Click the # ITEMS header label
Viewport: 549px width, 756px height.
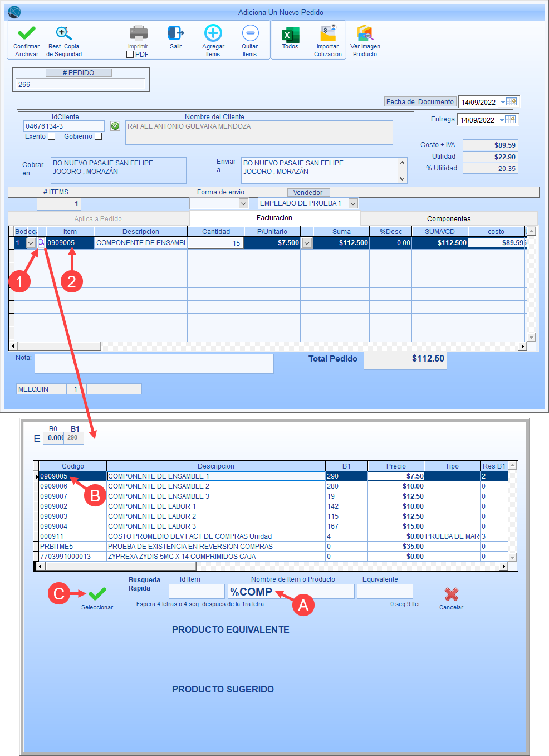(x=56, y=192)
